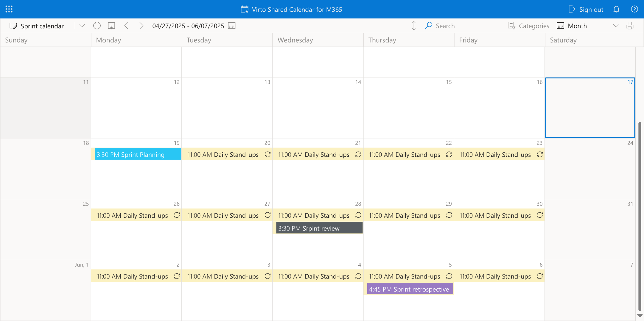Go to previous date range arrow
Screen dimensions: 644x321
point(127,26)
